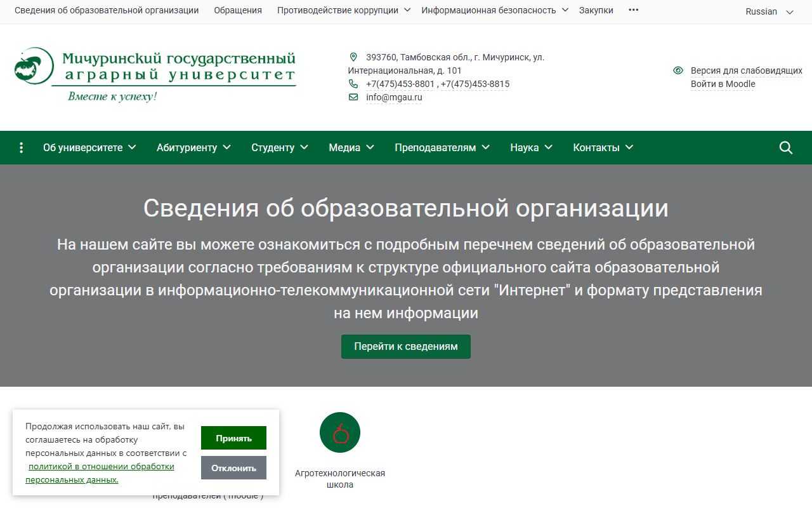Click Версия для слабовидящих link

[747, 70]
